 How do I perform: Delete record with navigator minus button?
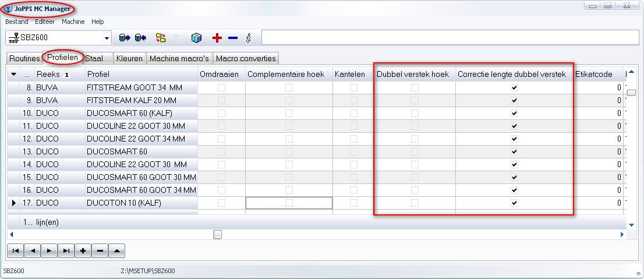[100, 250]
